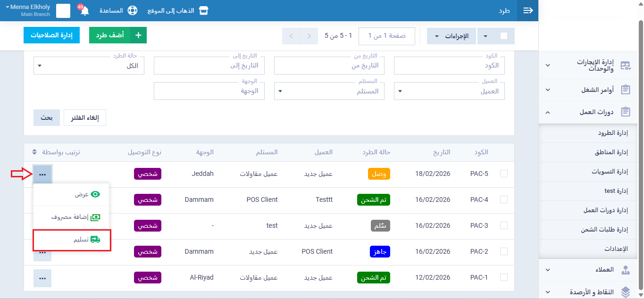This screenshot has height=299, width=644.
Task: Click the three-dots actions button for PAC-1
Action: 42,278
